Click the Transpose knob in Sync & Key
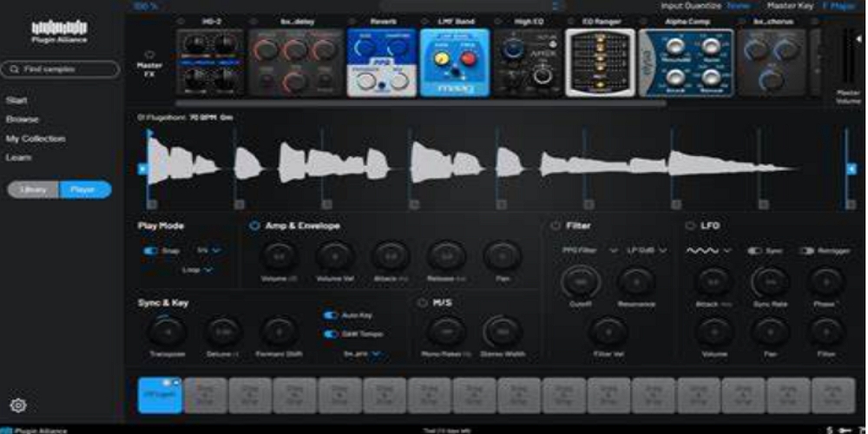The width and height of the screenshot is (868, 434). click(x=168, y=332)
